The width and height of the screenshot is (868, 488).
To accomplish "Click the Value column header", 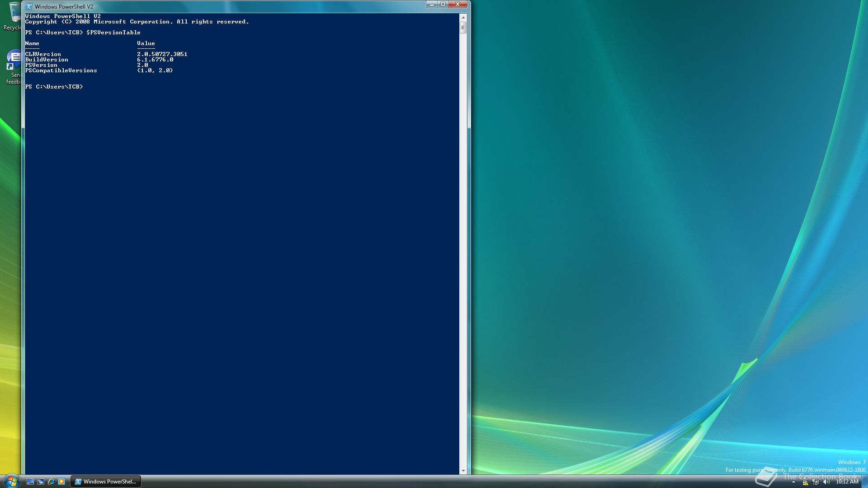I will pyautogui.click(x=146, y=43).
